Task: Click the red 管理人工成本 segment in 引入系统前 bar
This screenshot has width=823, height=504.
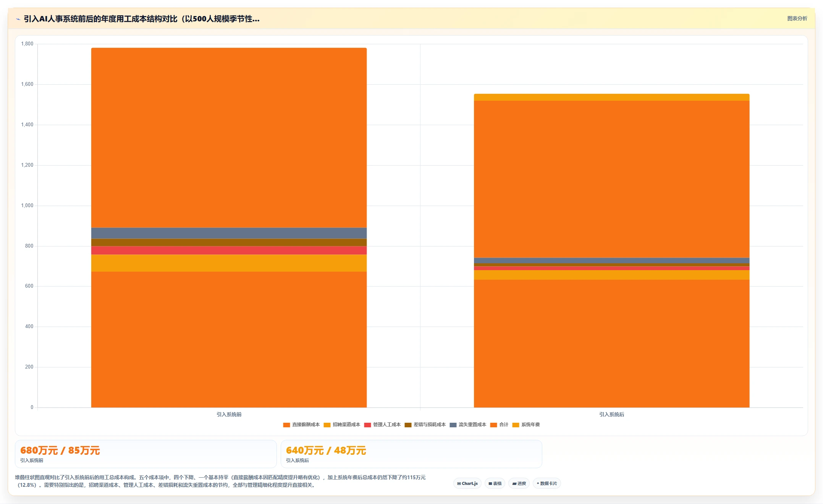Action: click(x=229, y=250)
